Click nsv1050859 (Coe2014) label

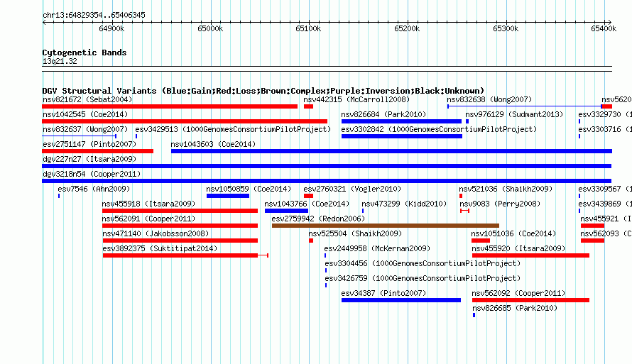pos(249,189)
